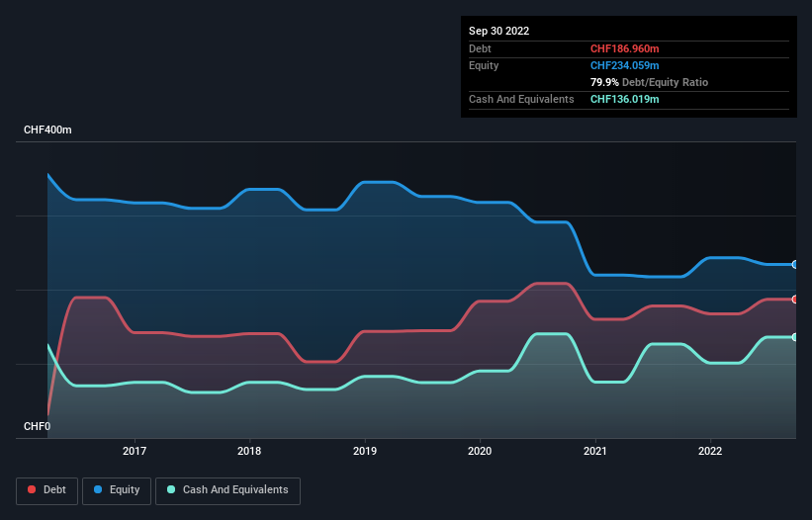Screen dimensions: 812x520
Task: Click the Equity row label in tooltip
Action: click(484, 65)
